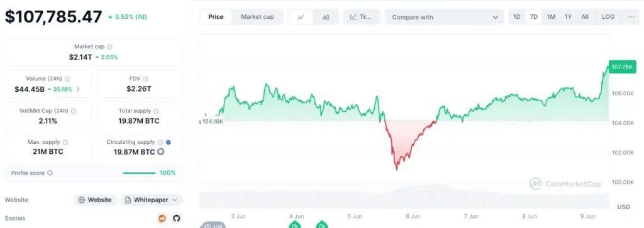
Task: Open the chart more options ellipsis
Action: (631, 17)
